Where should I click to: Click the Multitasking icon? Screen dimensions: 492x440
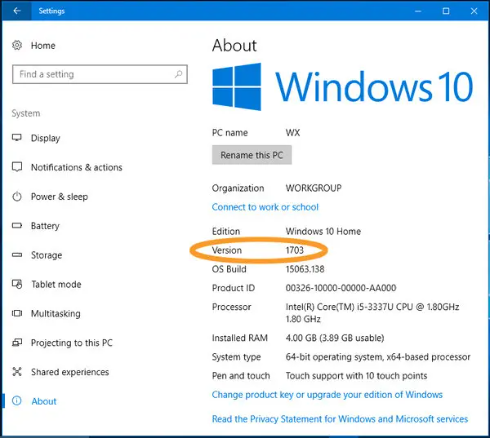point(17,313)
